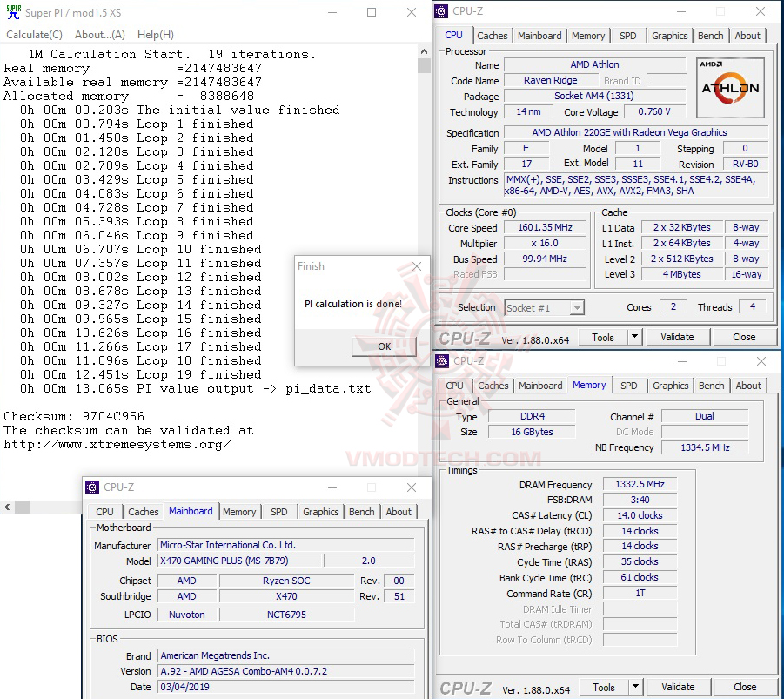Select SPD tab in Memory CPU-Z window

tap(628, 386)
